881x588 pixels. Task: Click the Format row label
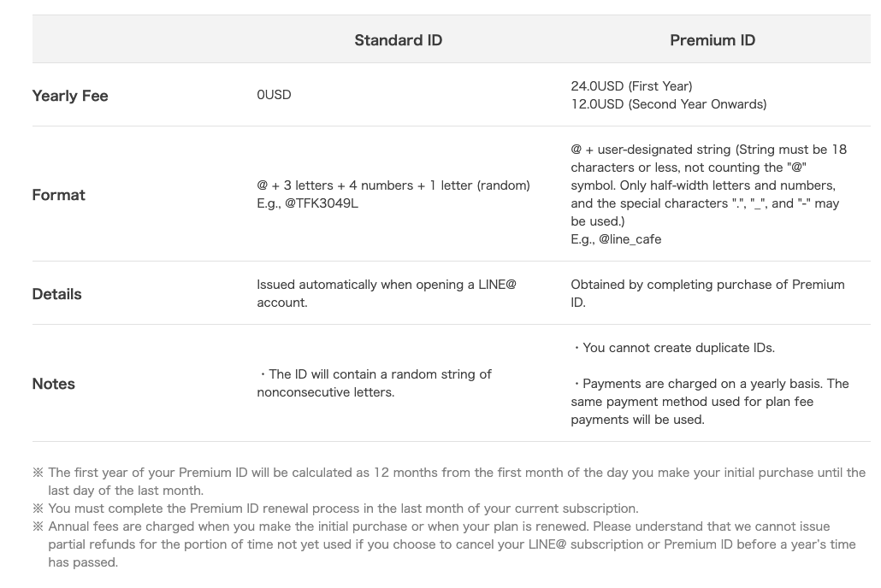pos(59,195)
